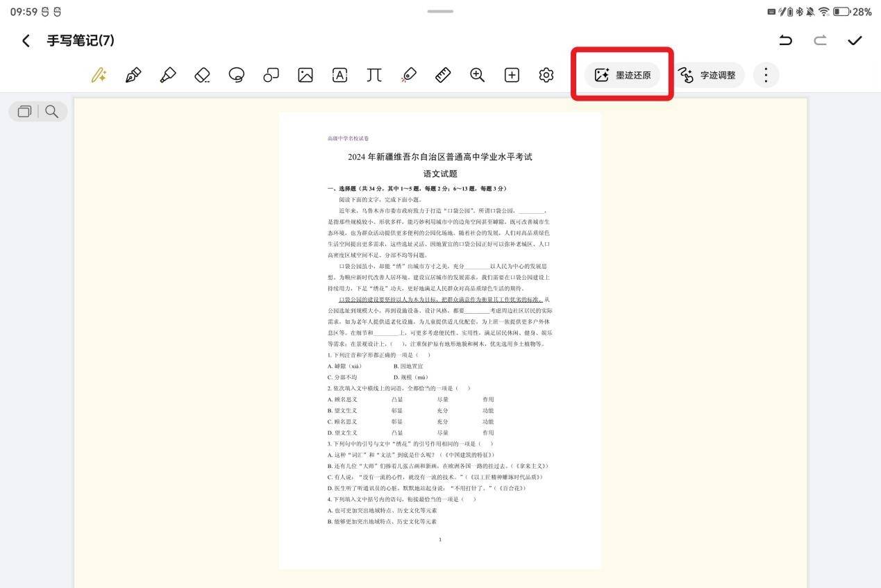Open toolbar settings gear
The width and height of the screenshot is (881, 588).
[546, 75]
